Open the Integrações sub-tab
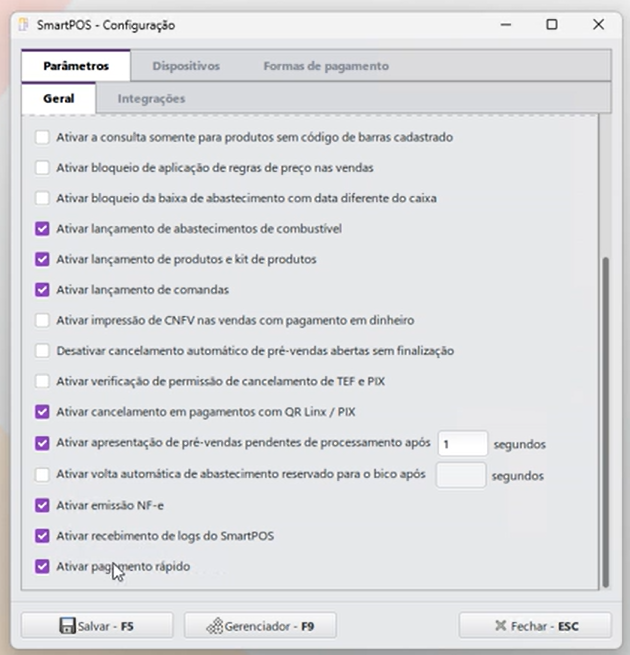This screenshot has height=655, width=630. pyautogui.click(x=151, y=99)
